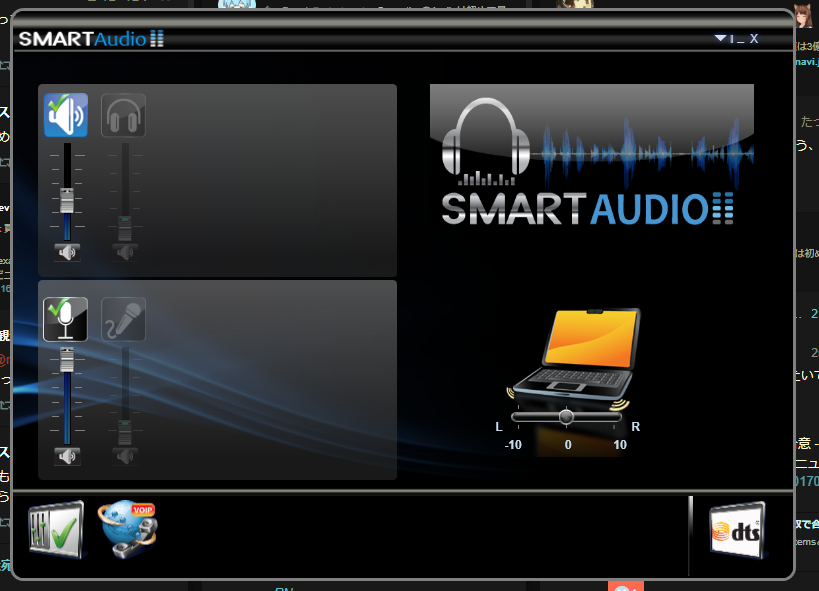Select the speakers playback device icon
The height and width of the screenshot is (591, 819).
click(x=66, y=115)
